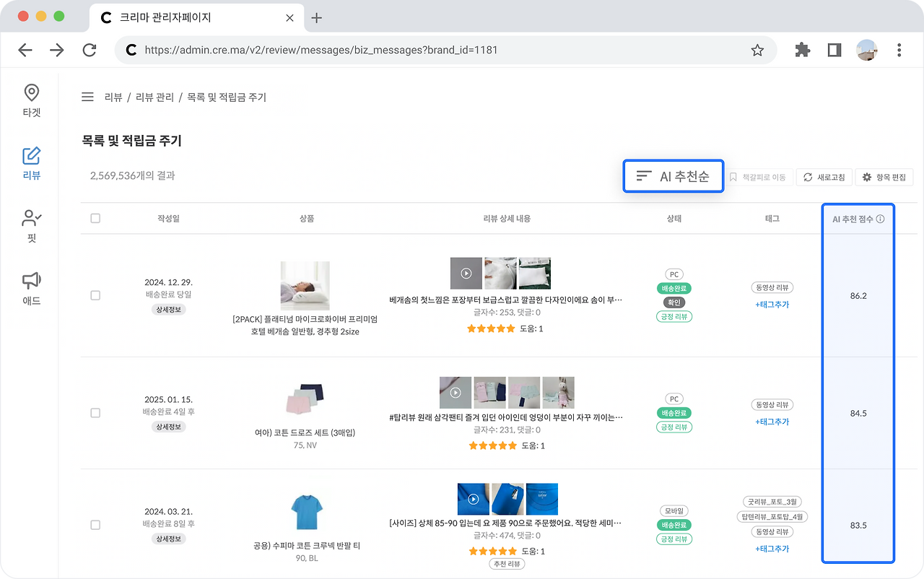
Task: Click the bookmark star in the address bar
Action: (757, 50)
